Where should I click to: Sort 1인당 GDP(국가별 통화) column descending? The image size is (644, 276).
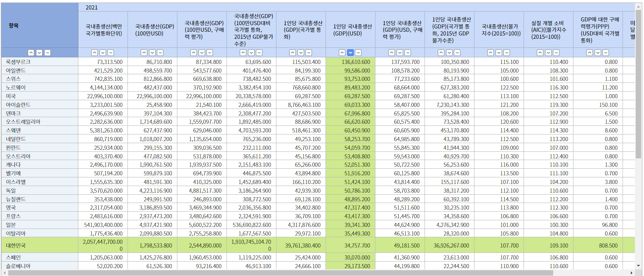click(x=301, y=53)
